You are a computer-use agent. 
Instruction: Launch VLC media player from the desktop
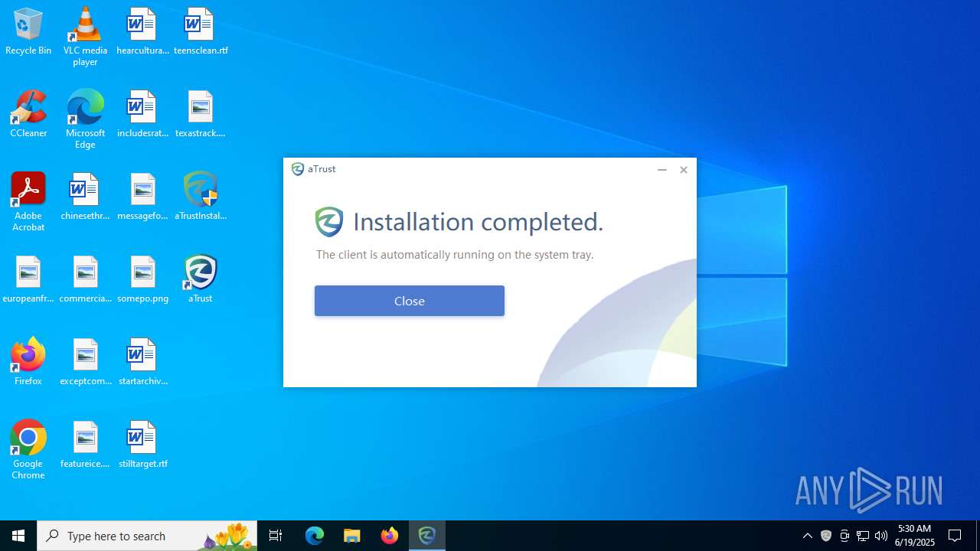click(85, 37)
